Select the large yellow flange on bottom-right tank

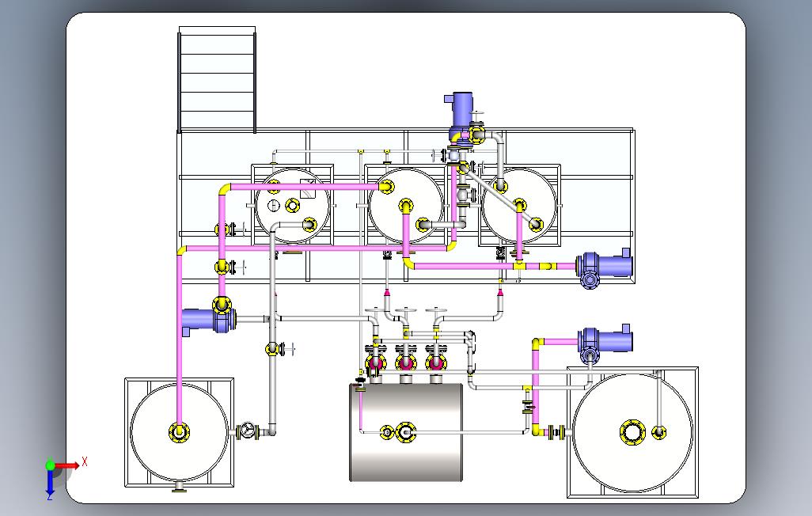(x=633, y=433)
